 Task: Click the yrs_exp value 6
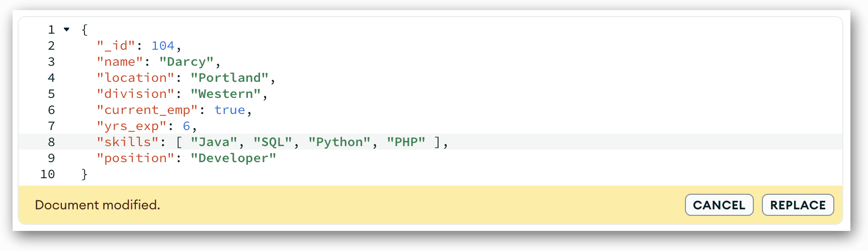pos(187,126)
